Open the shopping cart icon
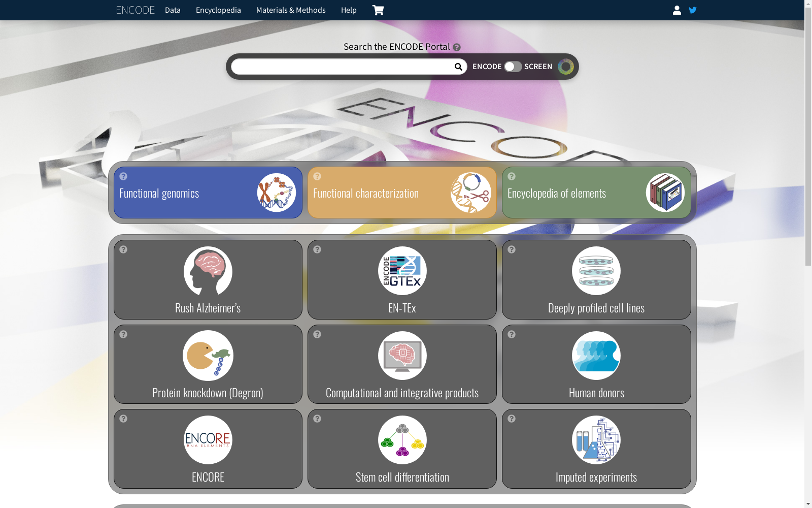812x508 pixels. point(378,10)
